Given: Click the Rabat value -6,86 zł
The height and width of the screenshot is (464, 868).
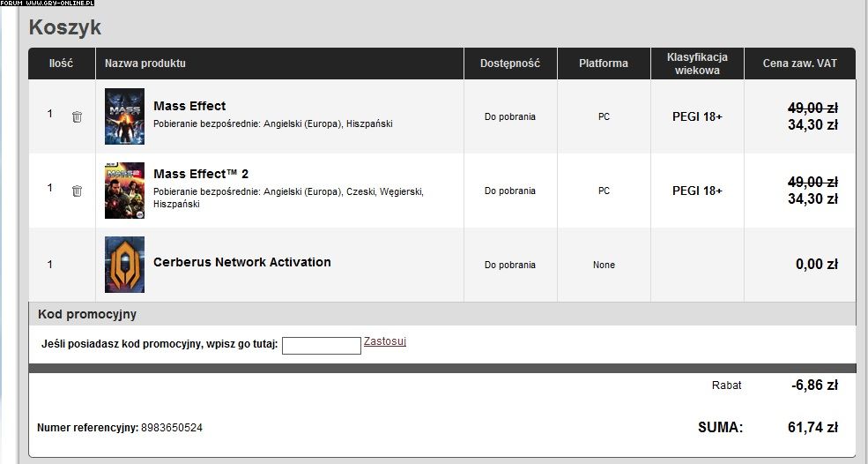Looking at the screenshot, I should (x=814, y=385).
